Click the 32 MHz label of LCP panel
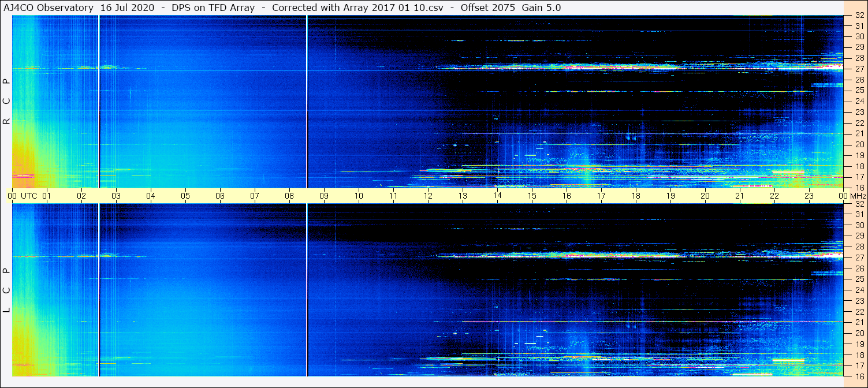 [859, 204]
